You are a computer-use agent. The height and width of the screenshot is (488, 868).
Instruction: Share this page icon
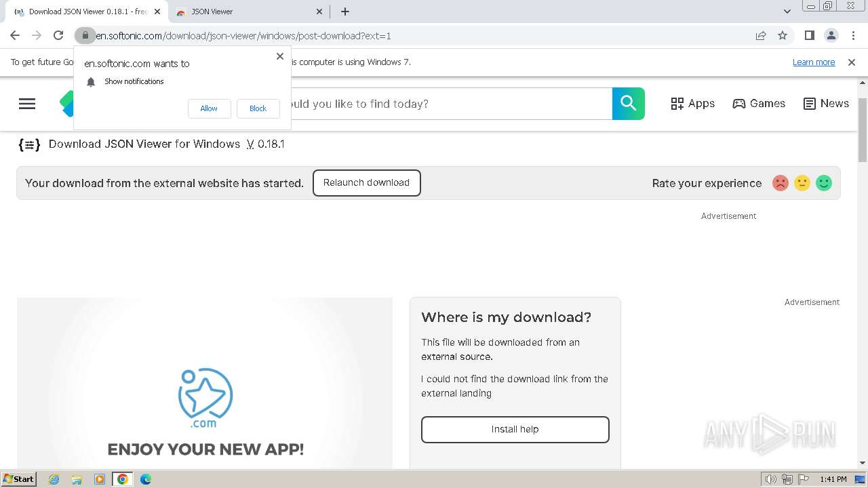761,35
